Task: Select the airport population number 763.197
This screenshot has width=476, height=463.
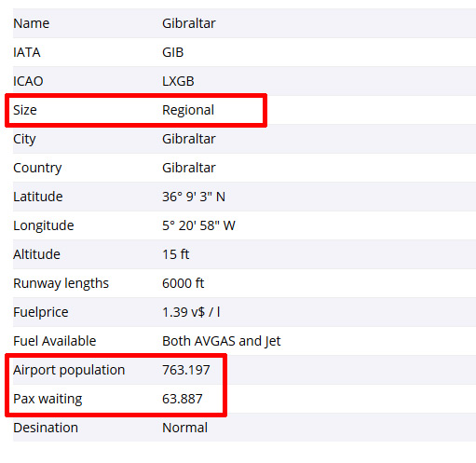Action: point(186,370)
